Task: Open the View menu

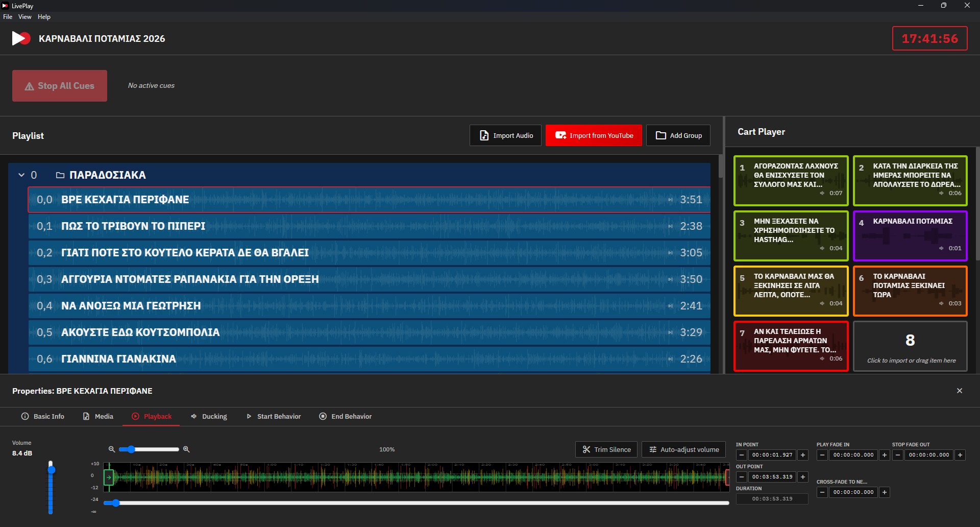Action: tap(24, 17)
